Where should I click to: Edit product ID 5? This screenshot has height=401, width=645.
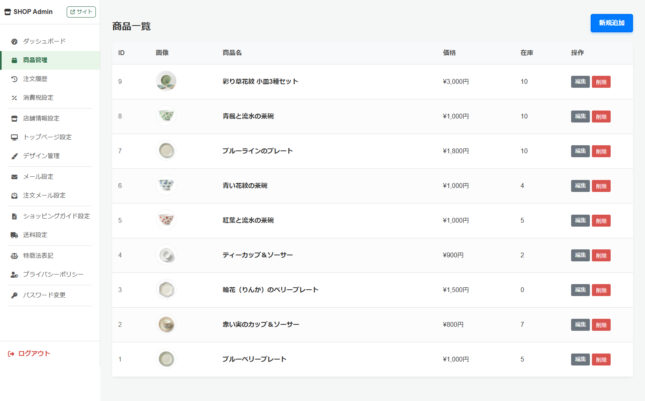click(580, 220)
